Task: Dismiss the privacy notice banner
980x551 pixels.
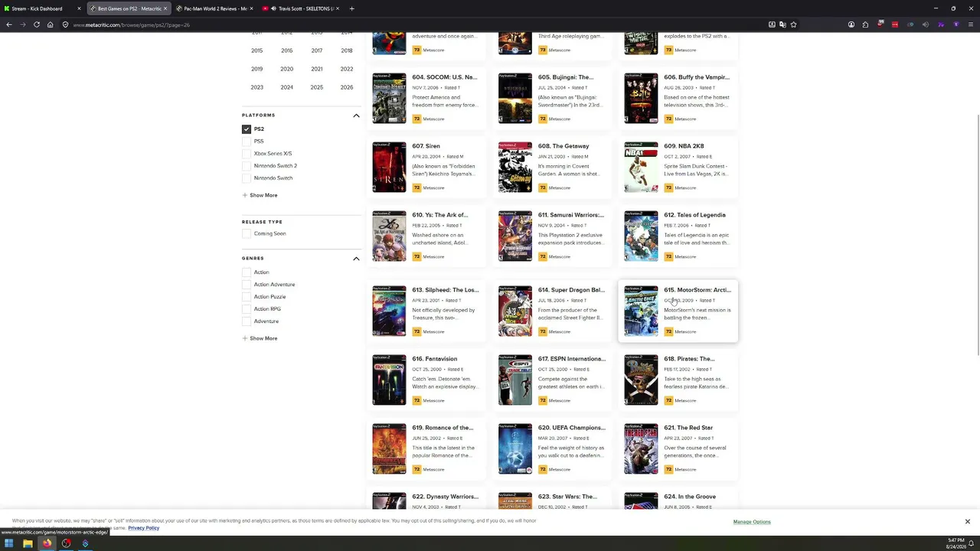Action: 967,522
